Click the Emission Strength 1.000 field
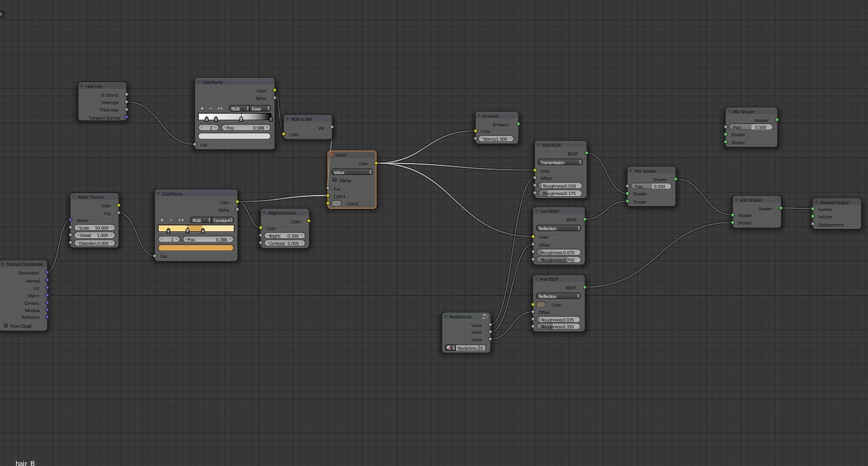This screenshot has width=868, height=466. tap(496, 139)
